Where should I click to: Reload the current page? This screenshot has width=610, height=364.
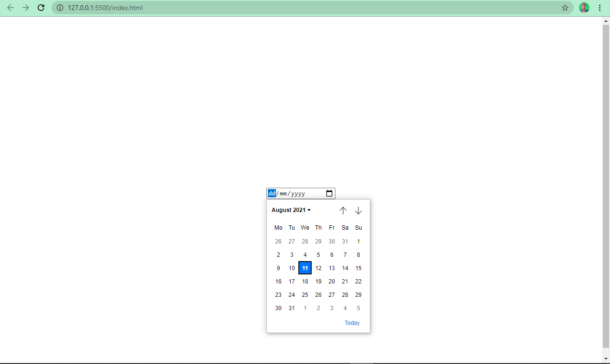(41, 8)
